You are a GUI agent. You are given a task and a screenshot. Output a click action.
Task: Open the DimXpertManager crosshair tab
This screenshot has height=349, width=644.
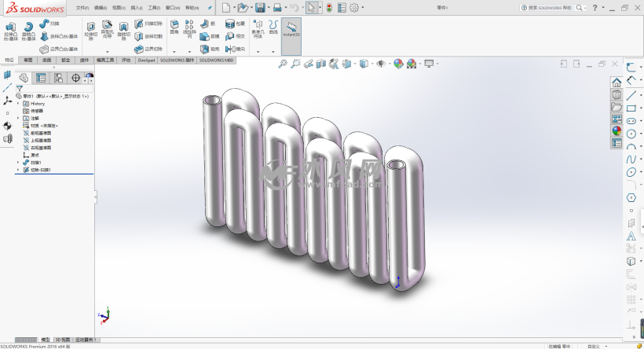pos(75,77)
